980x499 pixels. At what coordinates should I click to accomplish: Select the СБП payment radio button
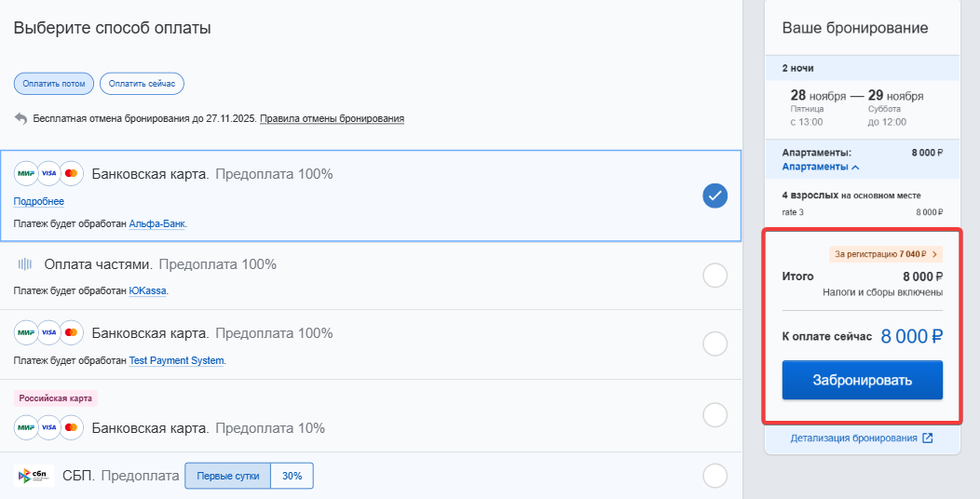(715, 476)
